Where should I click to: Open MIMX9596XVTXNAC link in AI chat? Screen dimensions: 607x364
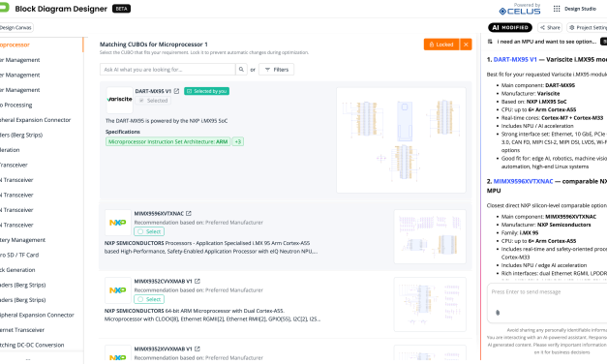tap(523, 181)
